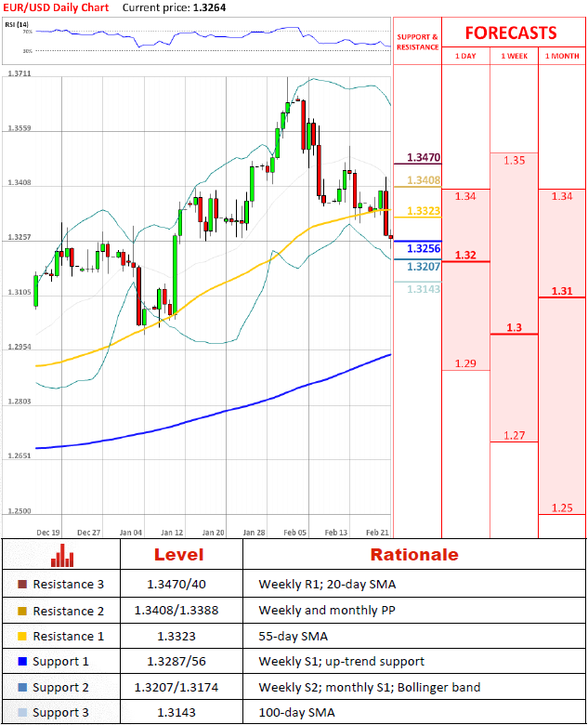
Task: Click the table level cell '1.3323'
Action: [176, 637]
